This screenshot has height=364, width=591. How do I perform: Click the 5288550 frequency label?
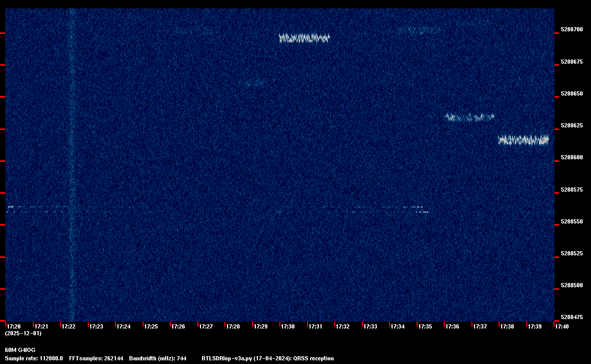pos(571,221)
